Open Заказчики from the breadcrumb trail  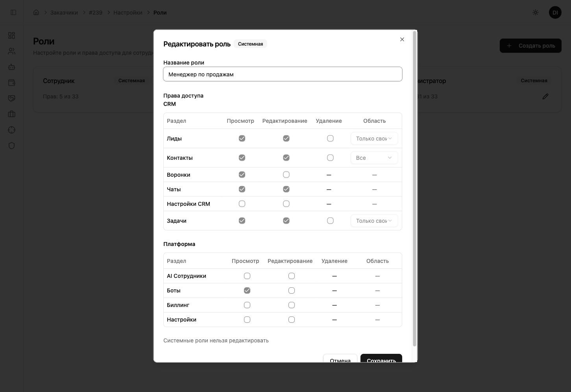(63, 12)
